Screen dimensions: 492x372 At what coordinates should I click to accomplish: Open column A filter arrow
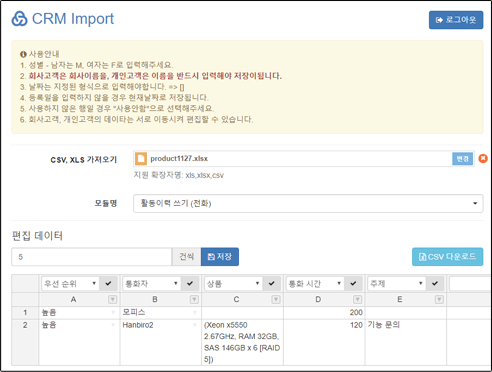click(x=113, y=300)
